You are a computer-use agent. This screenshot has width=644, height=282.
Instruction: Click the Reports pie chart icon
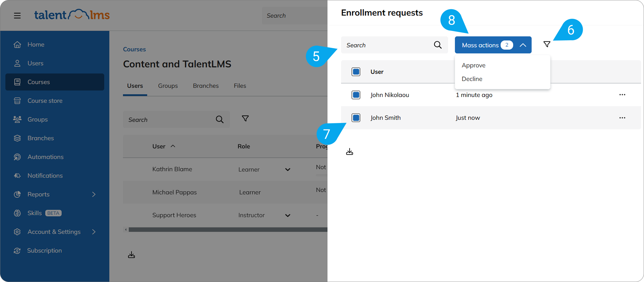click(x=17, y=194)
